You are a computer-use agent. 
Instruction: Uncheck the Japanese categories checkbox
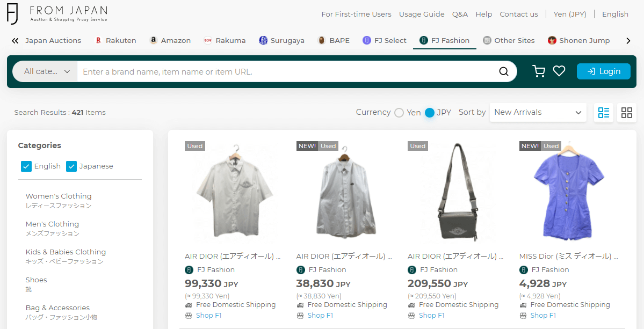71,166
